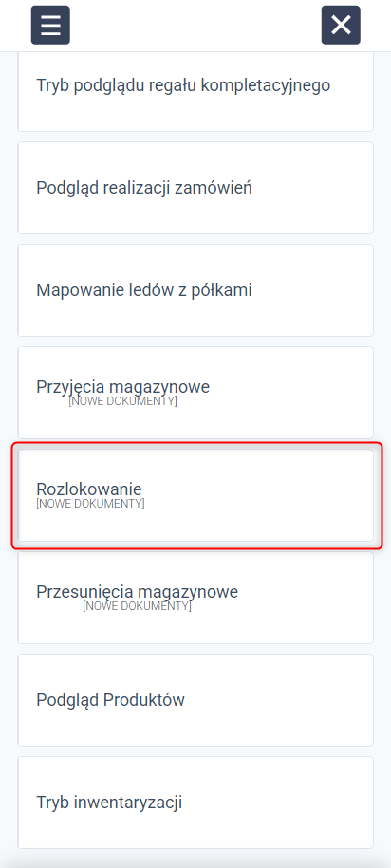
Task: Select Podgląd realizacji zamówień
Action: click(x=195, y=188)
